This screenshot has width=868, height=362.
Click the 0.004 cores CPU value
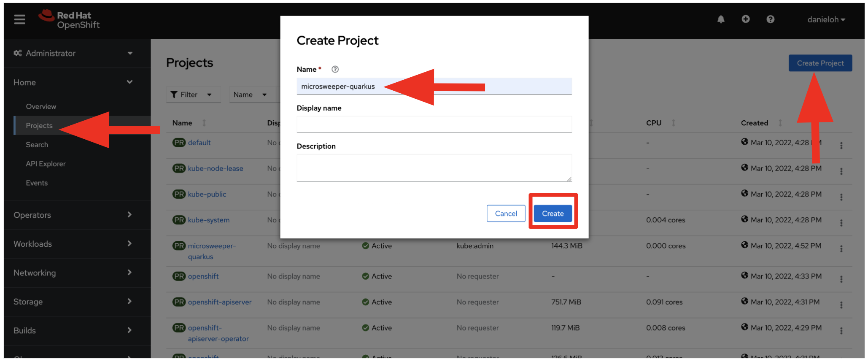[666, 220]
